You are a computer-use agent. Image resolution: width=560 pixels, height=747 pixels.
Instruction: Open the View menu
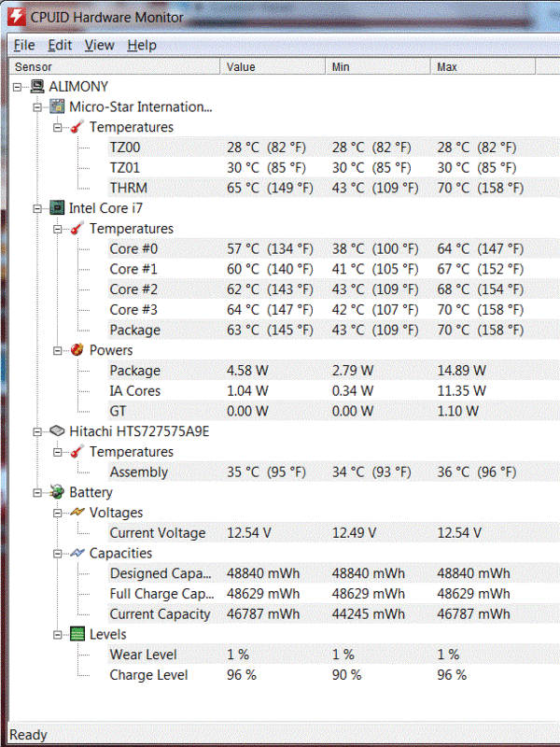tap(100, 45)
